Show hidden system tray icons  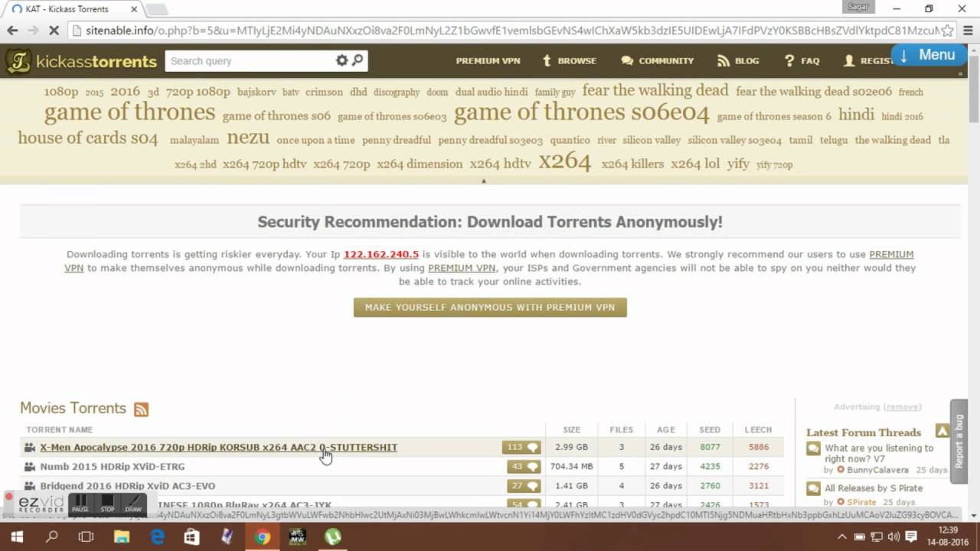pyautogui.click(x=841, y=536)
